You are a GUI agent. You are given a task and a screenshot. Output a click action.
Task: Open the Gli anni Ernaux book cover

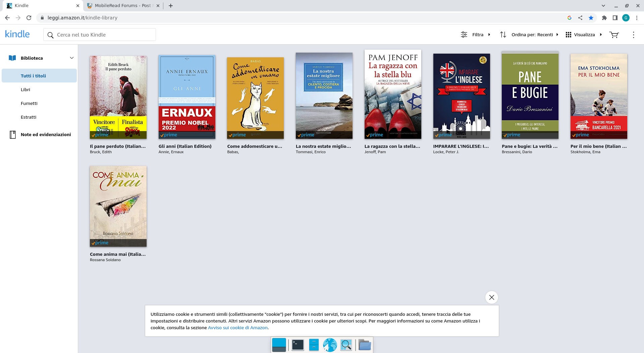pyautogui.click(x=187, y=97)
